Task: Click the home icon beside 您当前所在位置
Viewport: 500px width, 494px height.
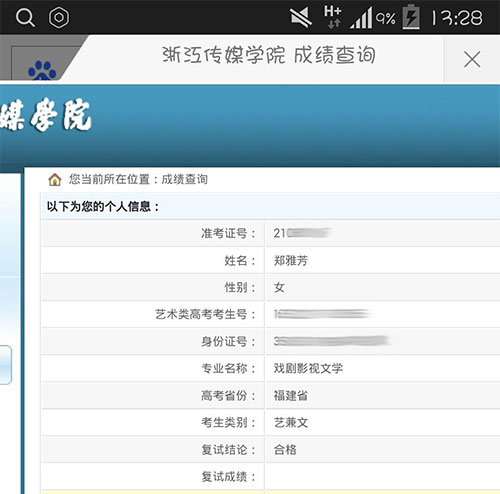Action: pyautogui.click(x=55, y=179)
